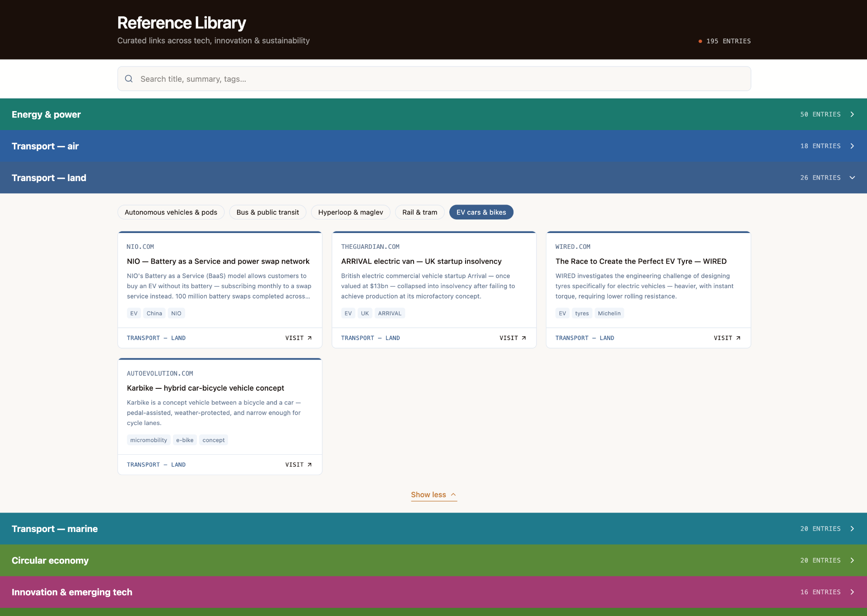Select the Rail & tram filter
Viewport: 867px width, 616px height.
(420, 212)
